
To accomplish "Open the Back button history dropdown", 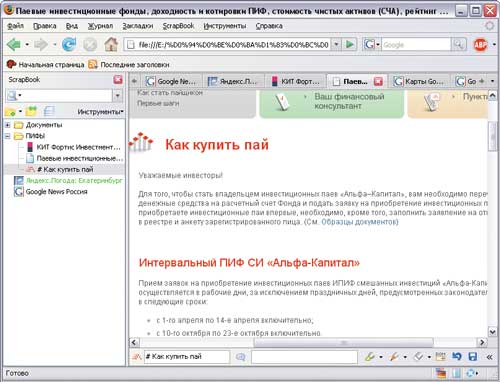I will pos(27,44).
